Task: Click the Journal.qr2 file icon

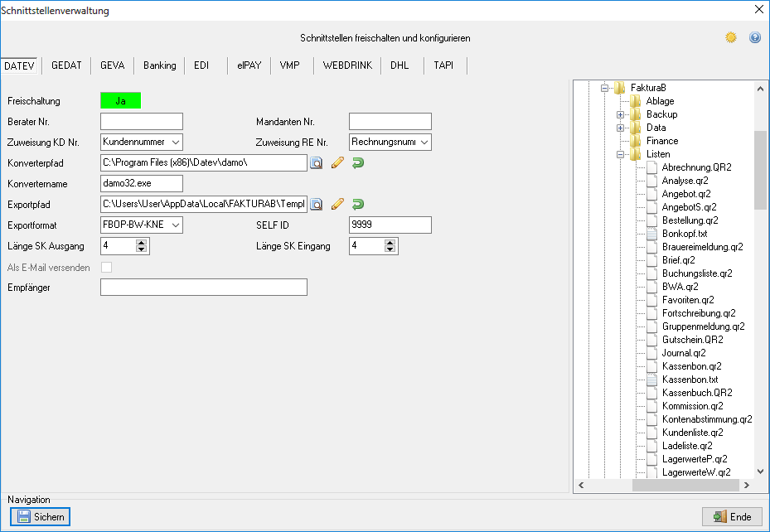Action: [651, 353]
